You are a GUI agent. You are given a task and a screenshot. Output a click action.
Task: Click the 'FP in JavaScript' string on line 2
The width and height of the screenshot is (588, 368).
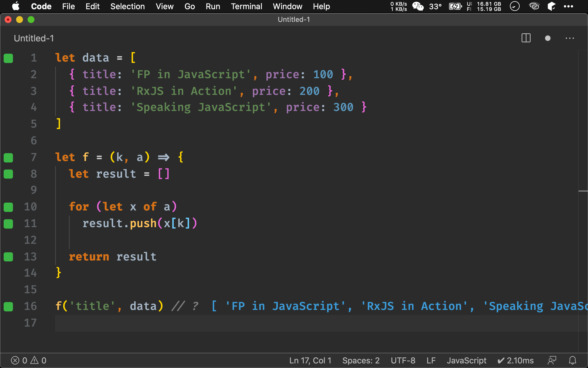(191, 74)
